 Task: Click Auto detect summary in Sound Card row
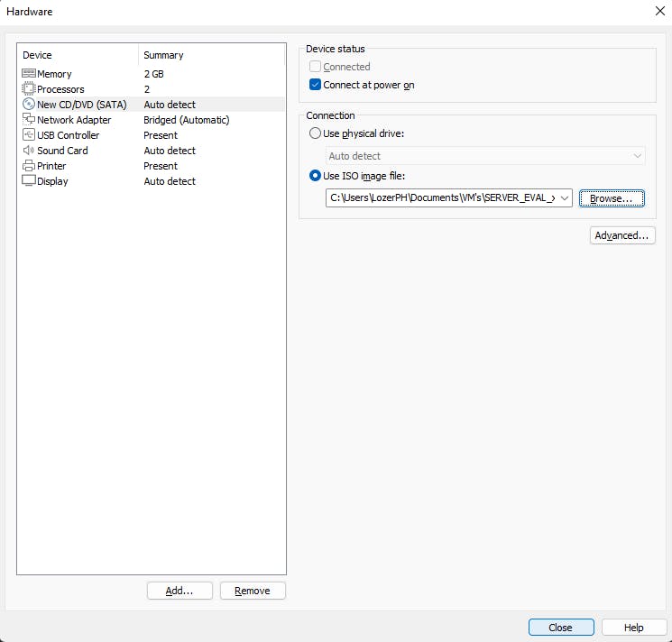(170, 151)
